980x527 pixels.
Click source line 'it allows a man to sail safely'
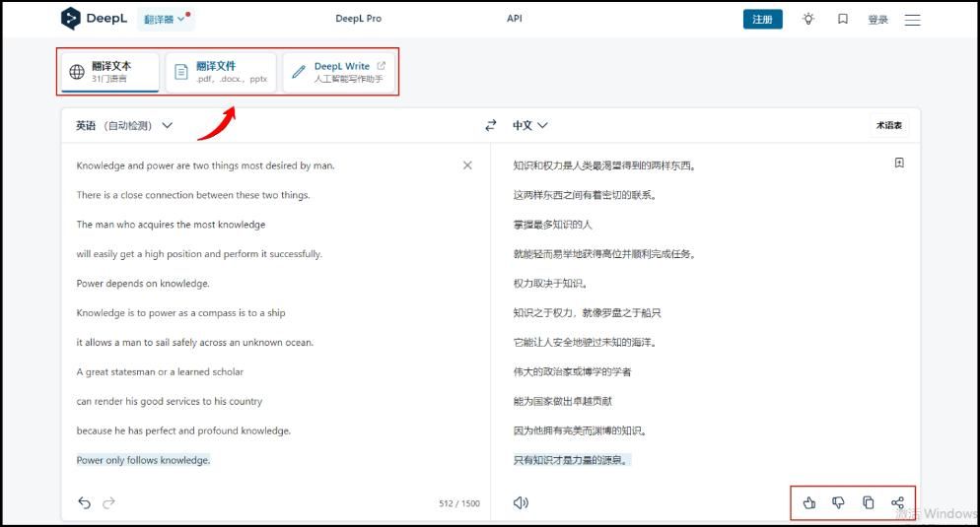tap(195, 342)
